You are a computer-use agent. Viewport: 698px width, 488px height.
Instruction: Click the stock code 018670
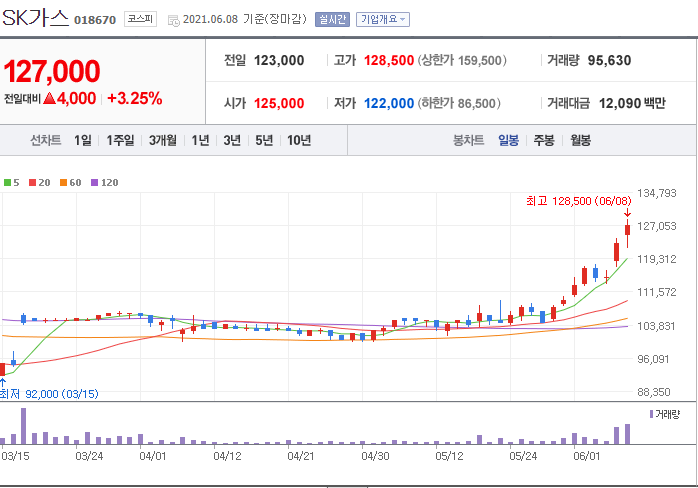coord(95,20)
